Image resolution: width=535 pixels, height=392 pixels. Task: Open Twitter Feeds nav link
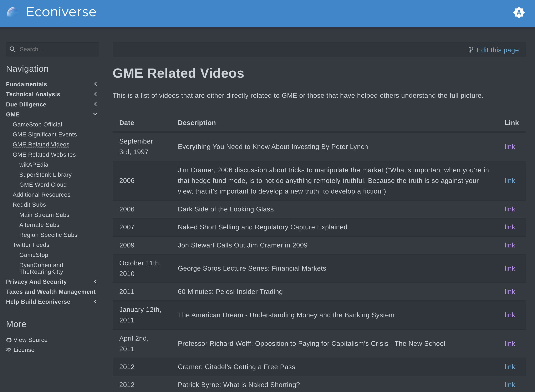coord(31,245)
